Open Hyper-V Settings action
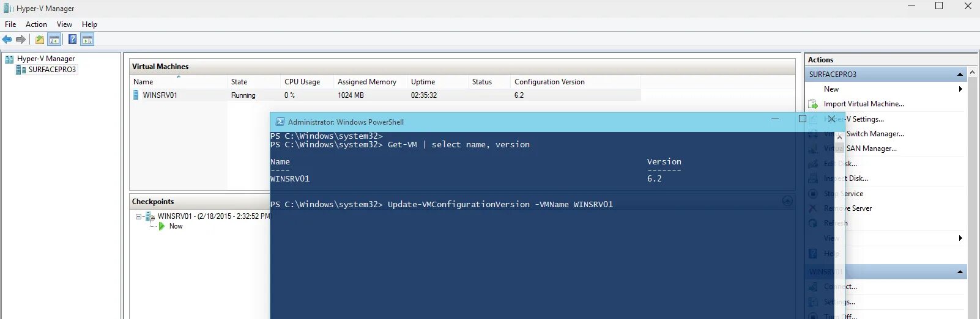Viewport: 980px width, 319px height. (x=854, y=119)
